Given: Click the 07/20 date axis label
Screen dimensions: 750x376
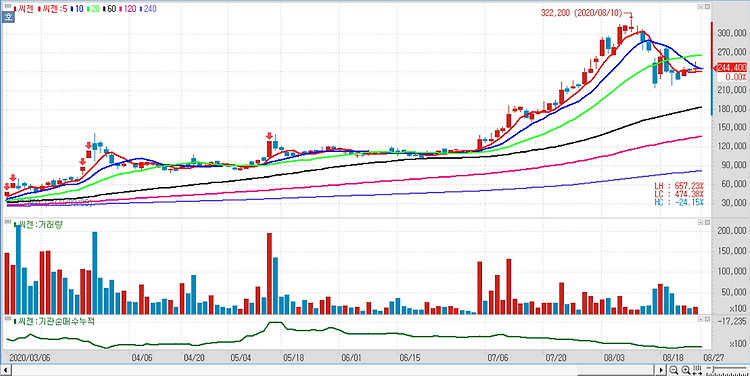Looking at the screenshot, I should [556, 357].
